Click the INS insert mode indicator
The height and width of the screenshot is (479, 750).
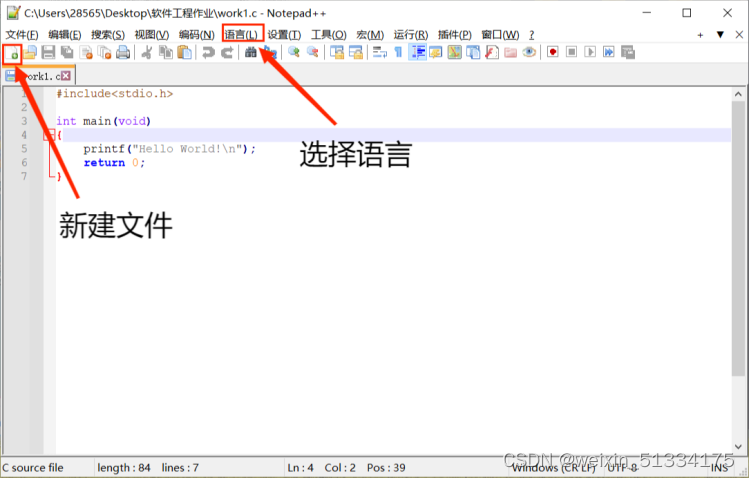tap(719, 468)
